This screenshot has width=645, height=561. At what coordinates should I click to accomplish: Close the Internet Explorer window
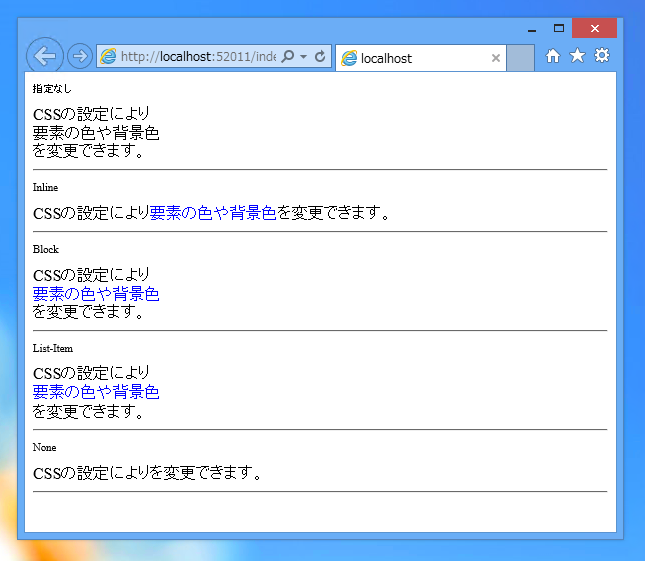(x=594, y=28)
